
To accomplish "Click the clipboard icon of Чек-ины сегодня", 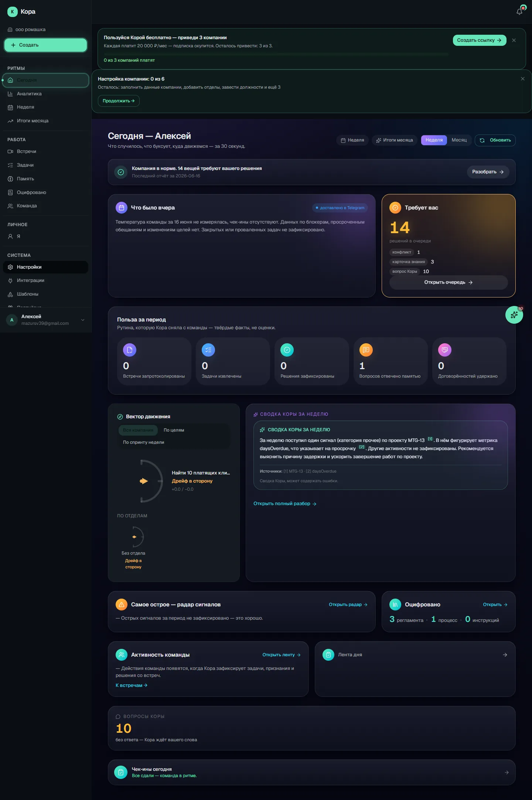I will click(121, 772).
